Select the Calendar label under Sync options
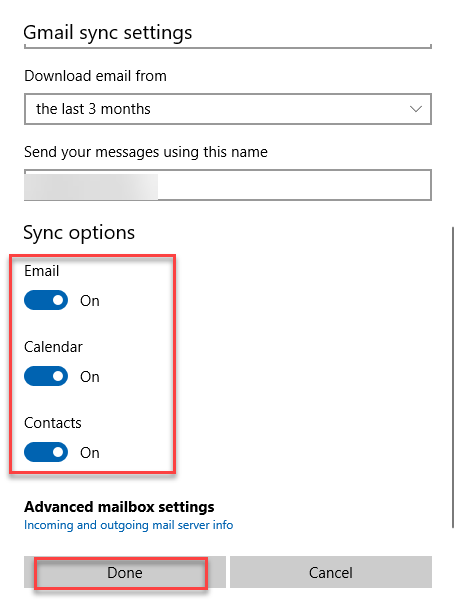This screenshot has width=456, height=600. point(53,347)
